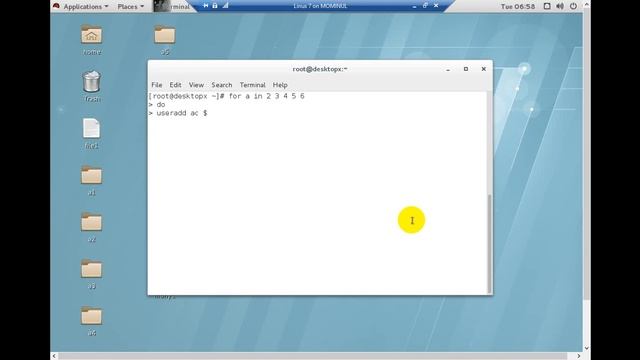This screenshot has height=360, width=640.
Task: Maximize the root@desktopx terminal window
Action: (x=466, y=69)
